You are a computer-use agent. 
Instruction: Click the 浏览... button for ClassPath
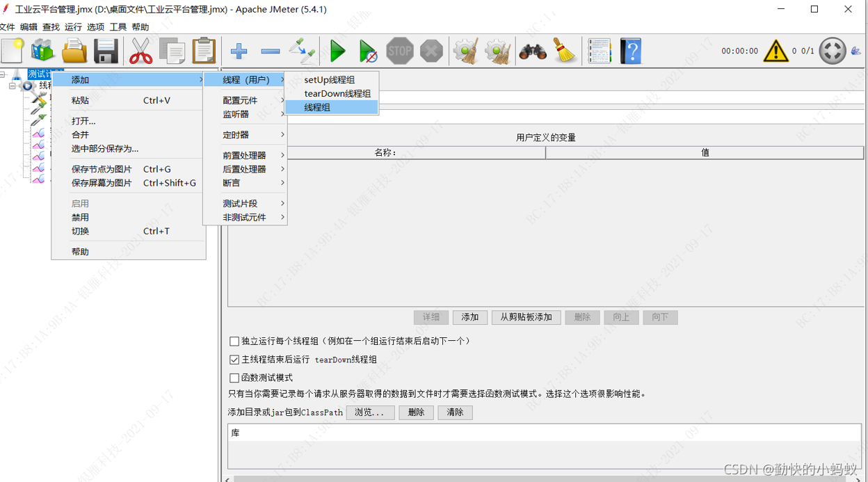(x=370, y=412)
